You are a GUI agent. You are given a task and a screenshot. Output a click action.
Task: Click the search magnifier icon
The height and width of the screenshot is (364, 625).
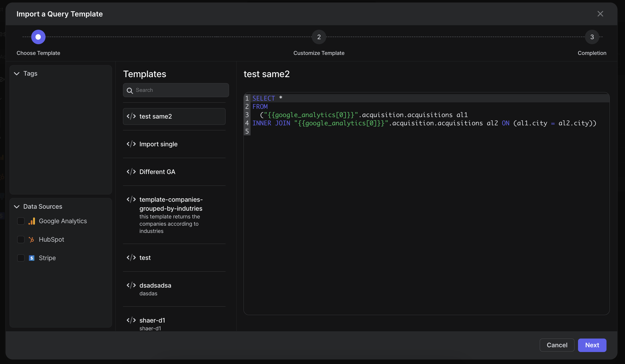130,90
